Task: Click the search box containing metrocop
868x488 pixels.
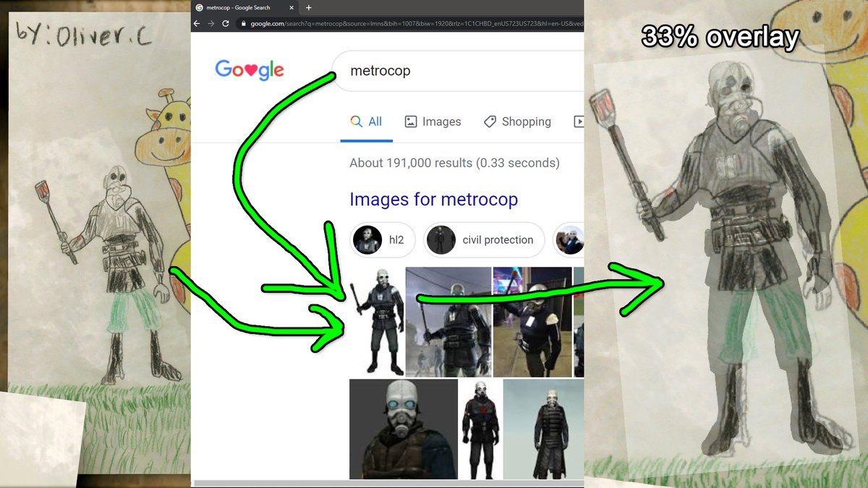Action: tap(458, 71)
